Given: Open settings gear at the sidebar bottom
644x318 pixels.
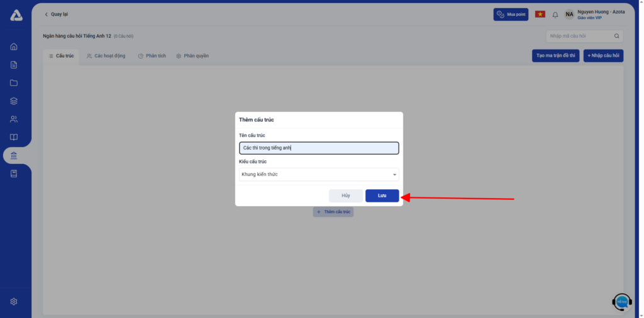Looking at the screenshot, I should coord(14,302).
